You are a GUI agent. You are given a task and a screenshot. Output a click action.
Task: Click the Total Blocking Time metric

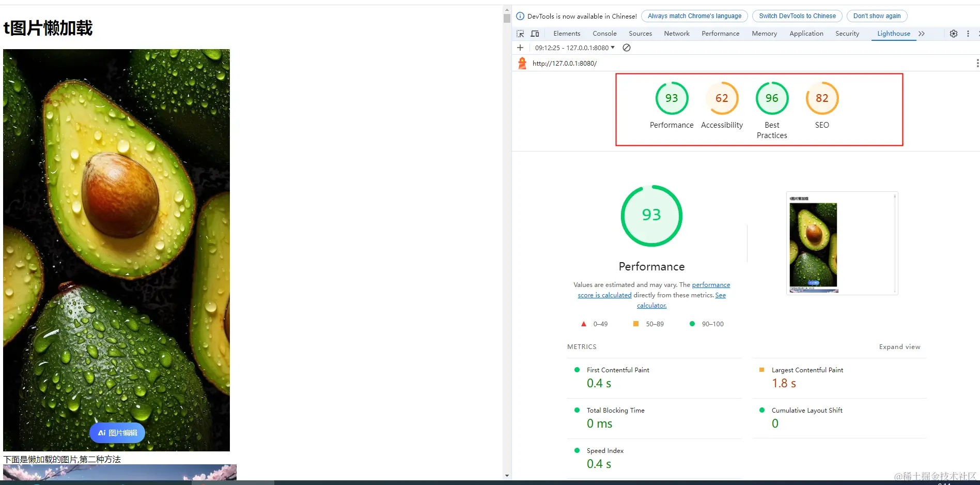coord(654,418)
